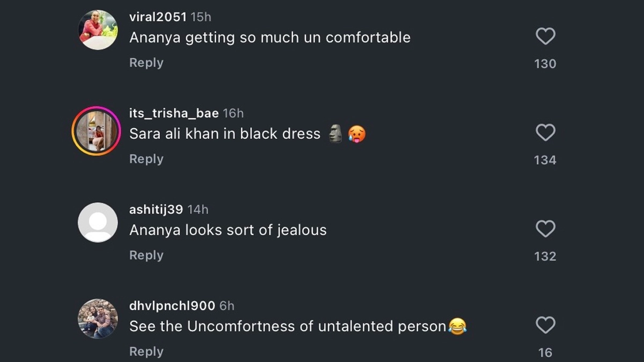Reply to 'Ananya looks sort of jealous'
Image resolution: width=644 pixels, height=362 pixels.
tap(146, 255)
